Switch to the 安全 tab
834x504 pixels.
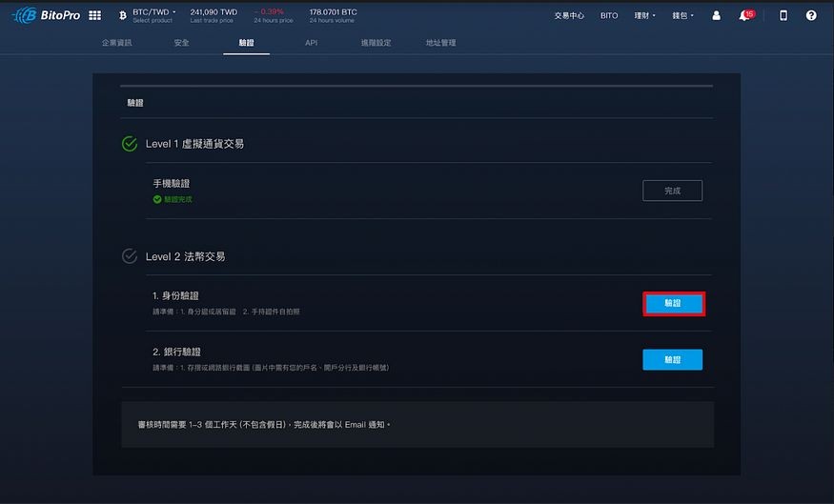[181, 43]
